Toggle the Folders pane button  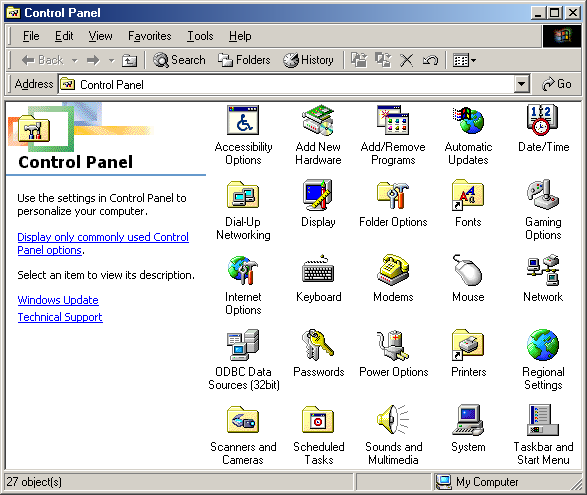point(244,60)
